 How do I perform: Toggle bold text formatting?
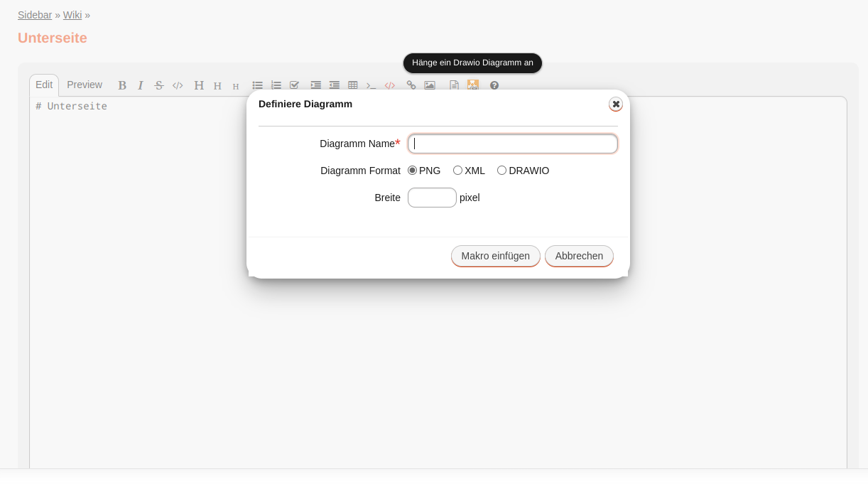[x=122, y=85]
